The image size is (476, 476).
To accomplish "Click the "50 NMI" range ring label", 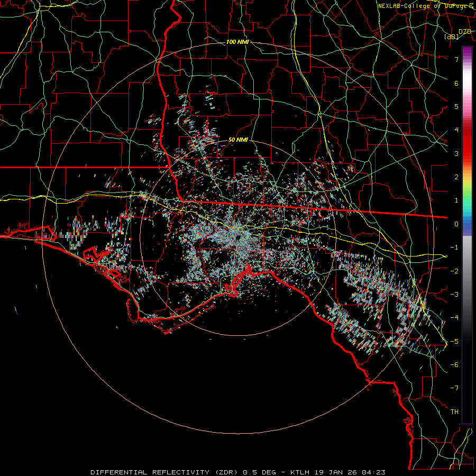I will pos(238,140).
